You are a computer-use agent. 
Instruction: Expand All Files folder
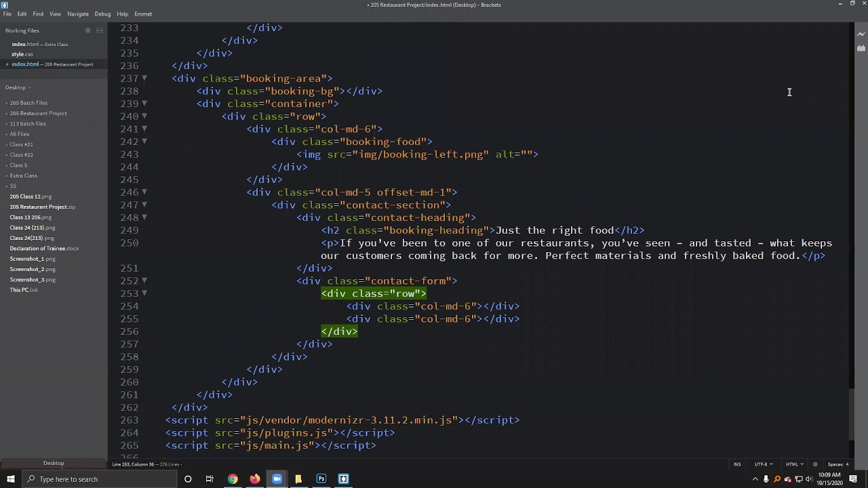19,134
